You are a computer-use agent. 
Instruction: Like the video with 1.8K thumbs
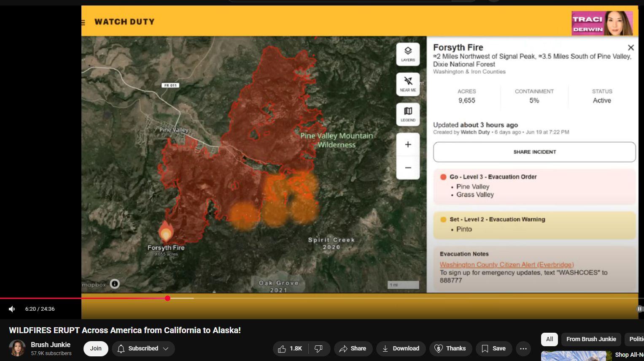point(290,349)
